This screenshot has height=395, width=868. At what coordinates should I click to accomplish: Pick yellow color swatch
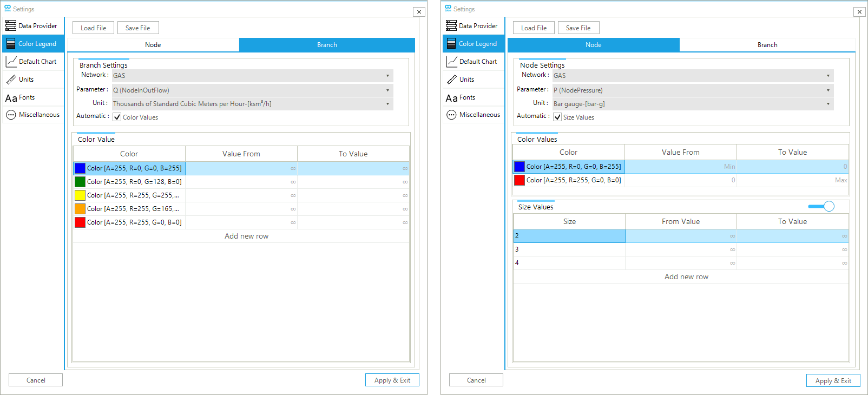click(x=80, y=195)
